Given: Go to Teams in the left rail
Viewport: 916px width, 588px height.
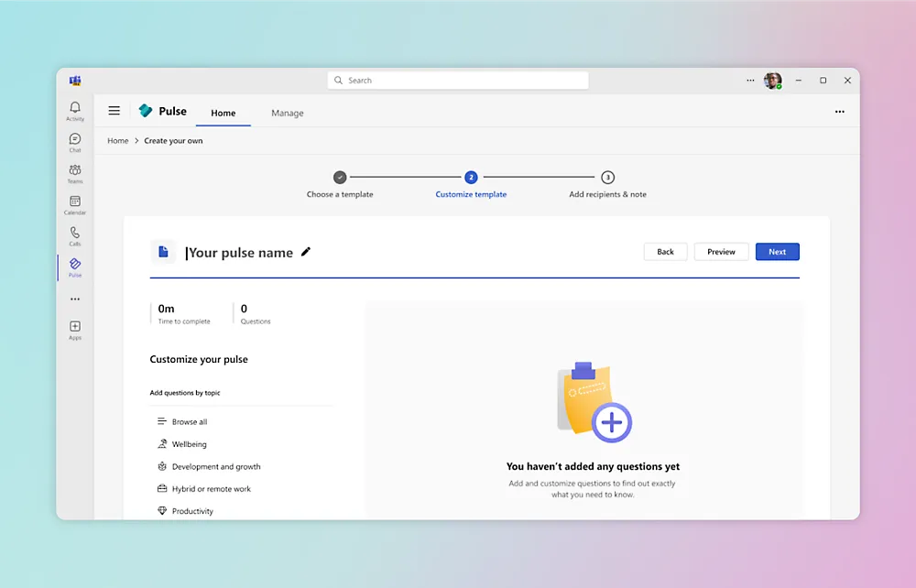Looking at the screenshot, I should point(75,173).
